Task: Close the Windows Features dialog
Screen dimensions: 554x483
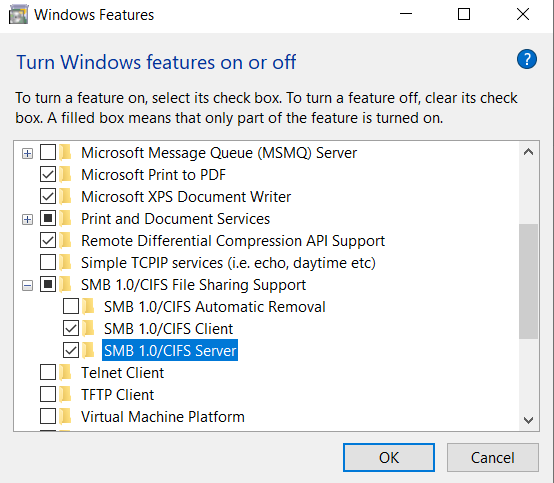Action: [x=523, y=14]
